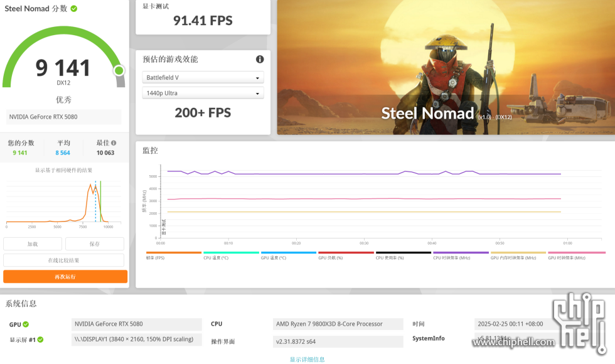This screenshot has height=364, width=615.
Task: Toggle the GPU 内存时钟频率 (MHz) legend swatch
Action: [518, 252]
